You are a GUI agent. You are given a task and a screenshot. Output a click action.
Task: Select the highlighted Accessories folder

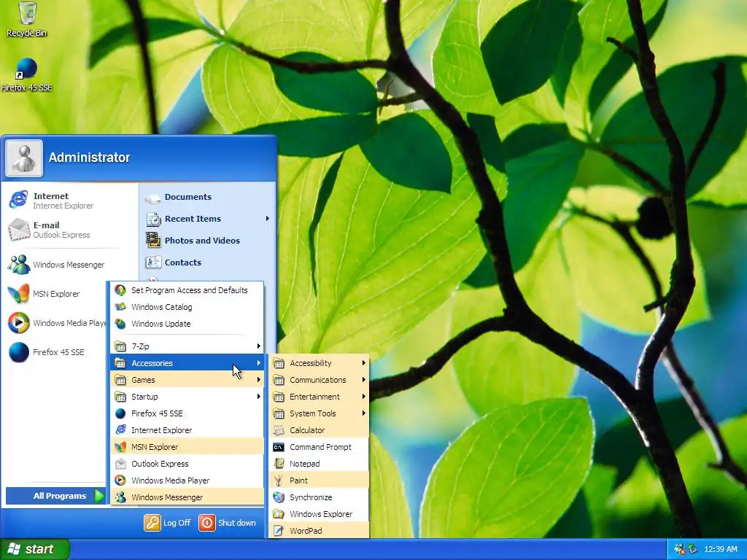point(187,363)
